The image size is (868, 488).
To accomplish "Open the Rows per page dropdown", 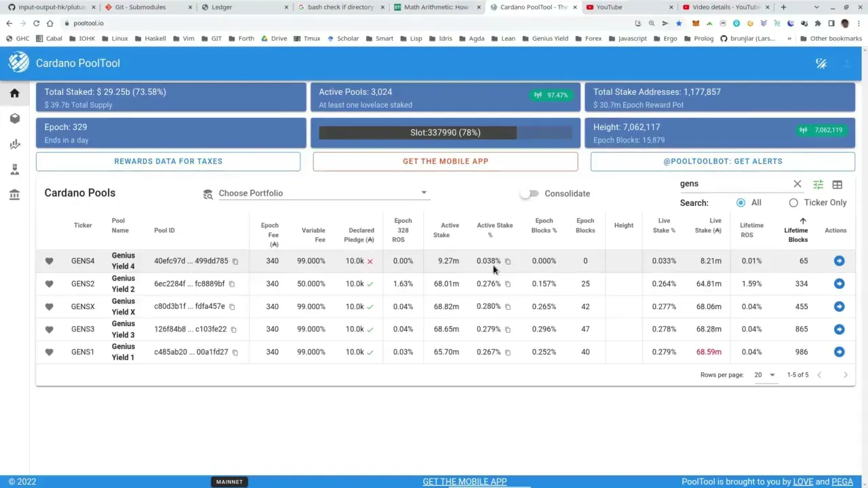I will [x=765, y=375].
